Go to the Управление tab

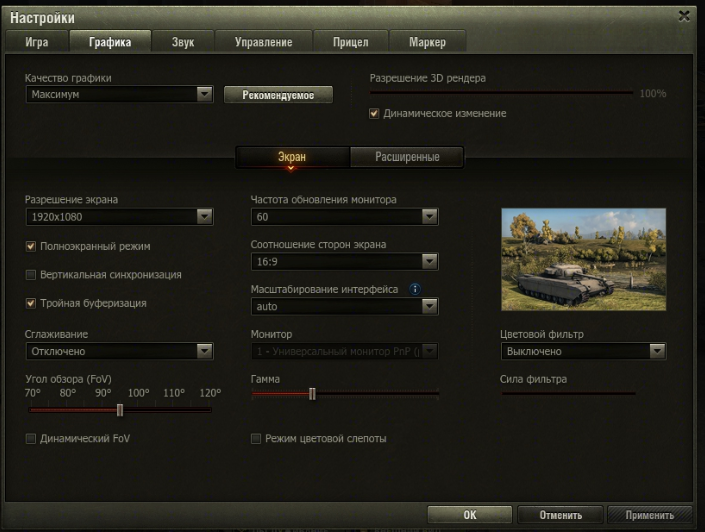coord(263,42)
